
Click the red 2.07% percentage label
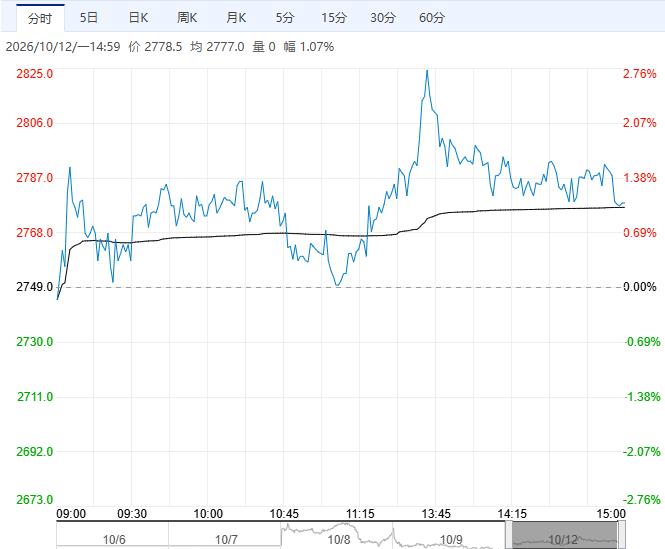pos(640,123)
